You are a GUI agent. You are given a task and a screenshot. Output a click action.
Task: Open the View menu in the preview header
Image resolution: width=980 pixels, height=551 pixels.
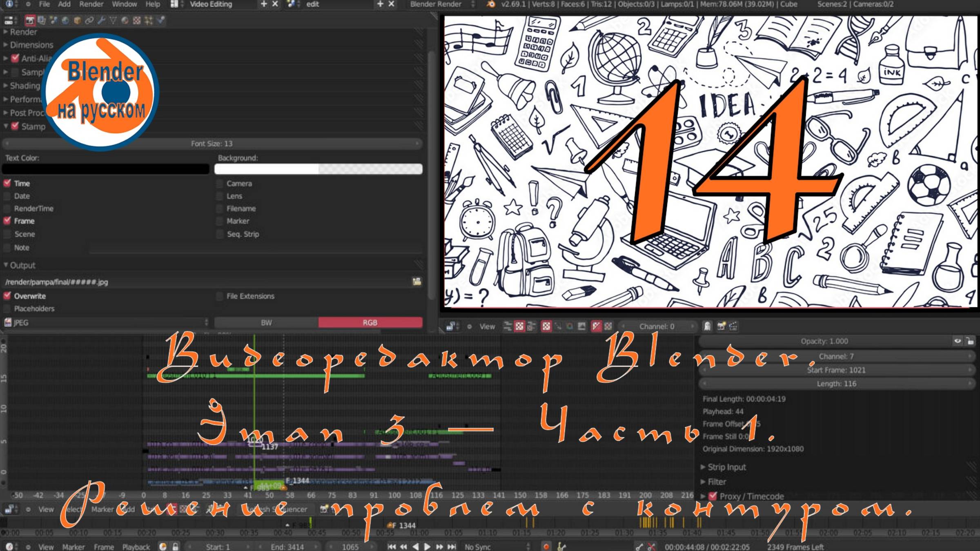(x=487, y=326)
